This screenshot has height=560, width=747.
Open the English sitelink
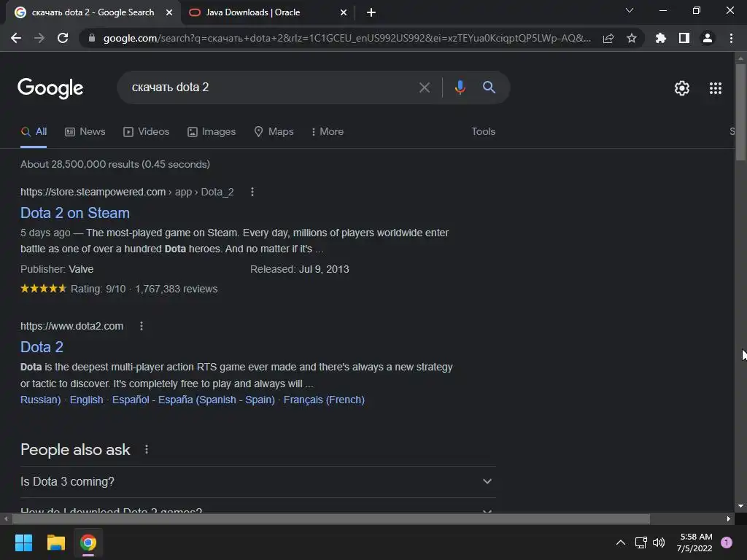(x=86, y=400)
